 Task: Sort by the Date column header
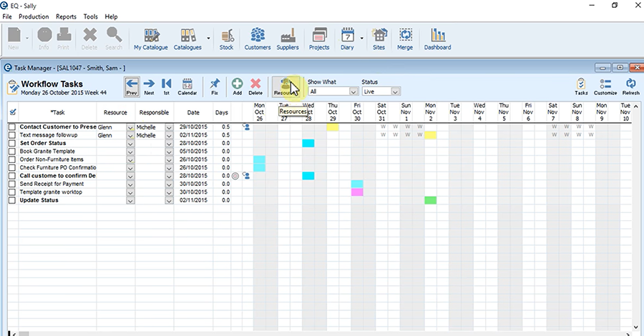click(x=193, y=112)
